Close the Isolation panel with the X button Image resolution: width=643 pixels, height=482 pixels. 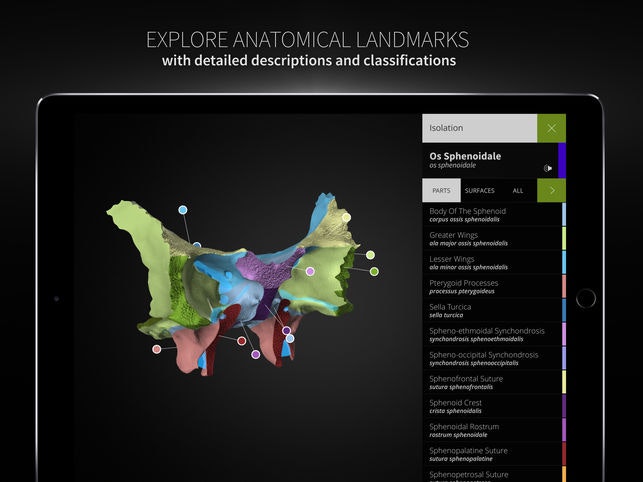point(551,128)
